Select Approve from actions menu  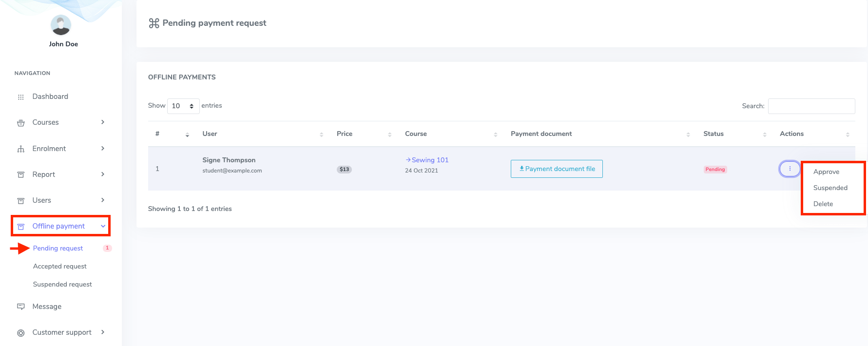point(826,172)
